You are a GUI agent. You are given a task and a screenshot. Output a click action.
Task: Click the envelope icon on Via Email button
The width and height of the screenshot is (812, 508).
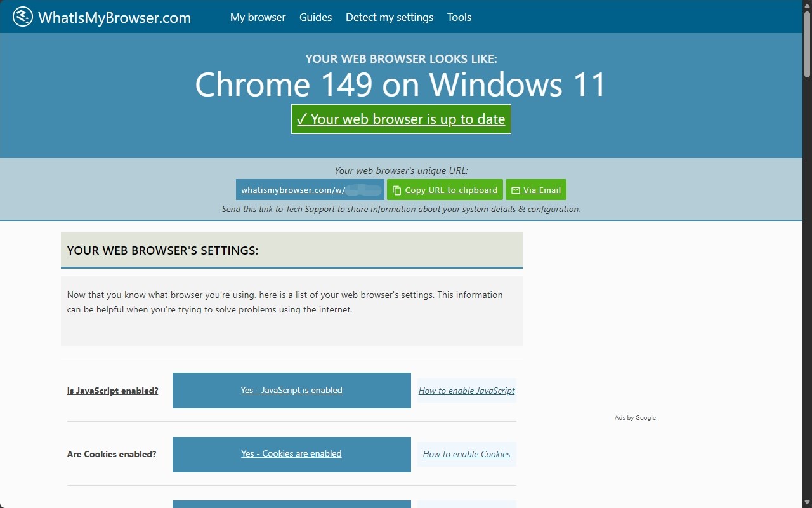coord(516,190)
